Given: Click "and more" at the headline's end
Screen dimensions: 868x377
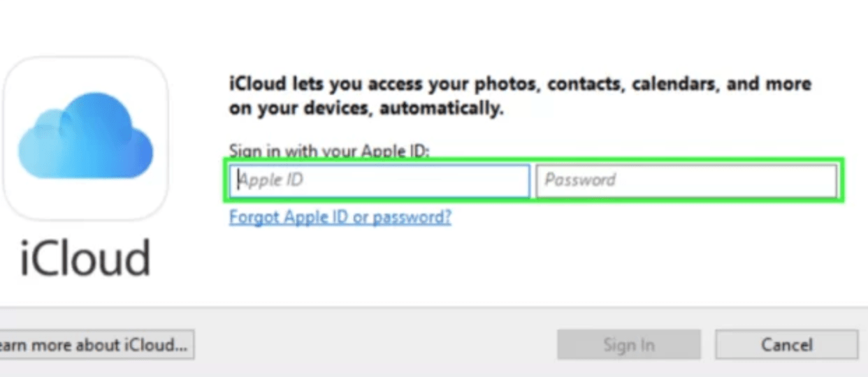Looking at the screenshot, I should pos(769,84).
